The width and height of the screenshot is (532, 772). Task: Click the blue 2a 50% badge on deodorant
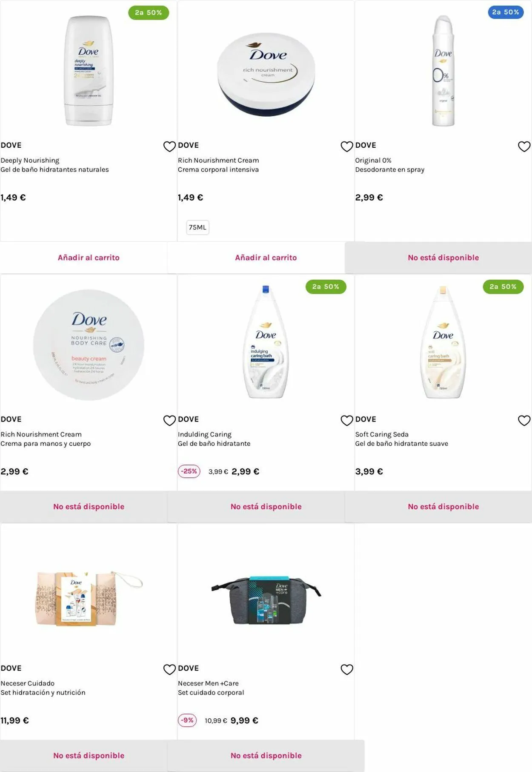pyautogui.click(x=506, y=12)
